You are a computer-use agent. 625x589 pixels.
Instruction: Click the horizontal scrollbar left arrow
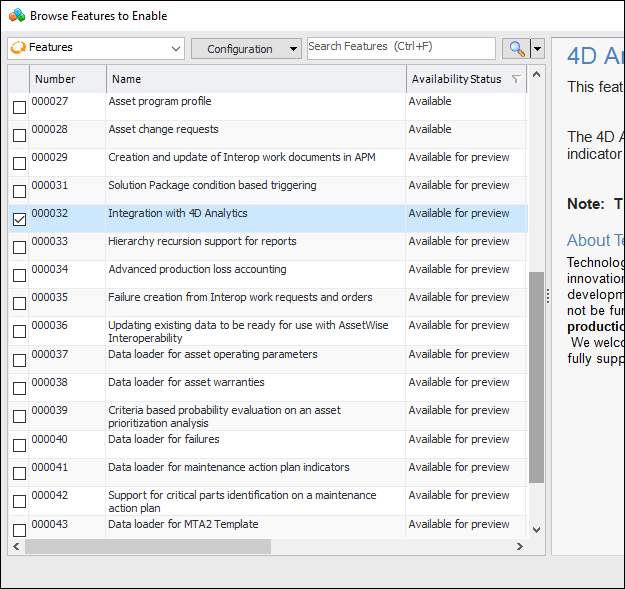pyautogui.click(x=16, y=546)
